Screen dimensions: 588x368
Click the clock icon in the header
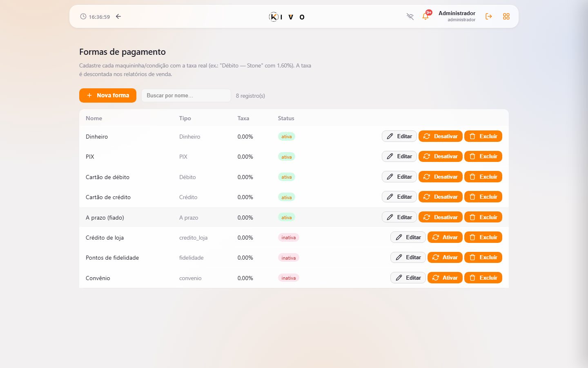83,16
